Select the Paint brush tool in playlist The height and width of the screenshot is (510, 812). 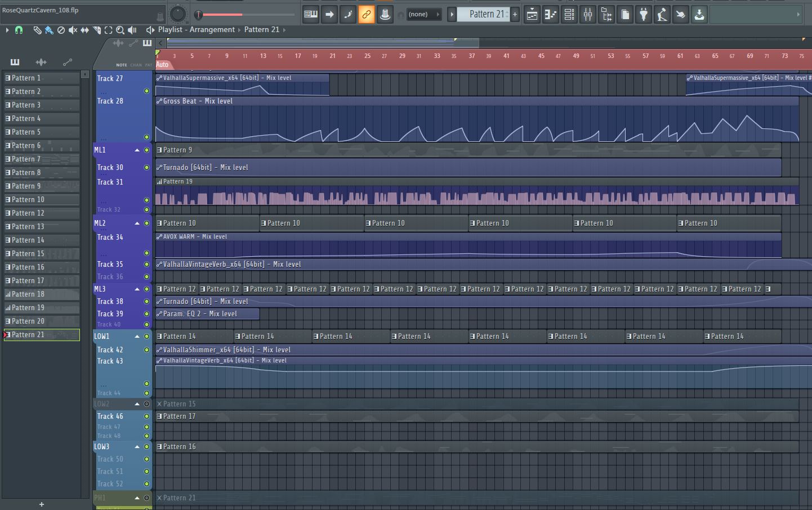coord(49,30)
